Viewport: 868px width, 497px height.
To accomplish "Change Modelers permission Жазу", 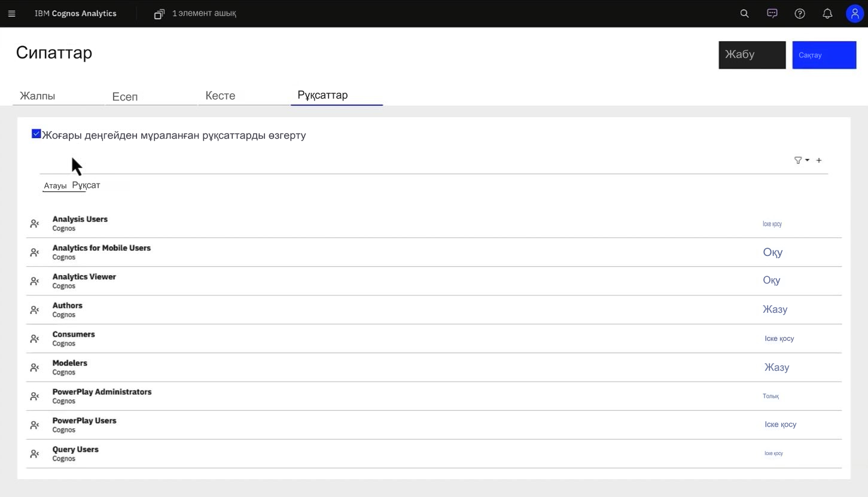I will [x=776, y=367].
